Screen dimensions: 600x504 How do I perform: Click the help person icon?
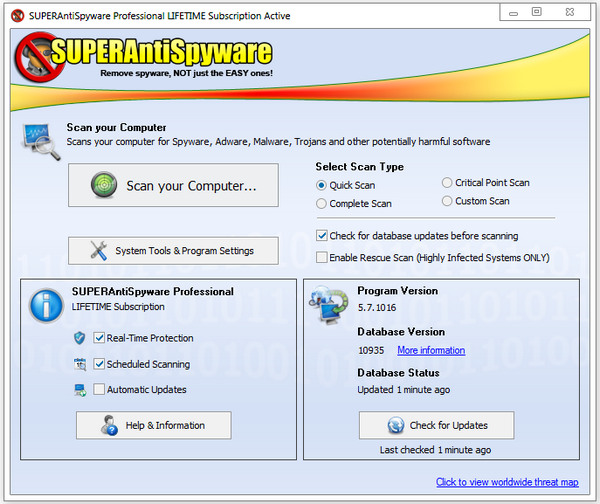pyautogui.click(x=109, y=425)
